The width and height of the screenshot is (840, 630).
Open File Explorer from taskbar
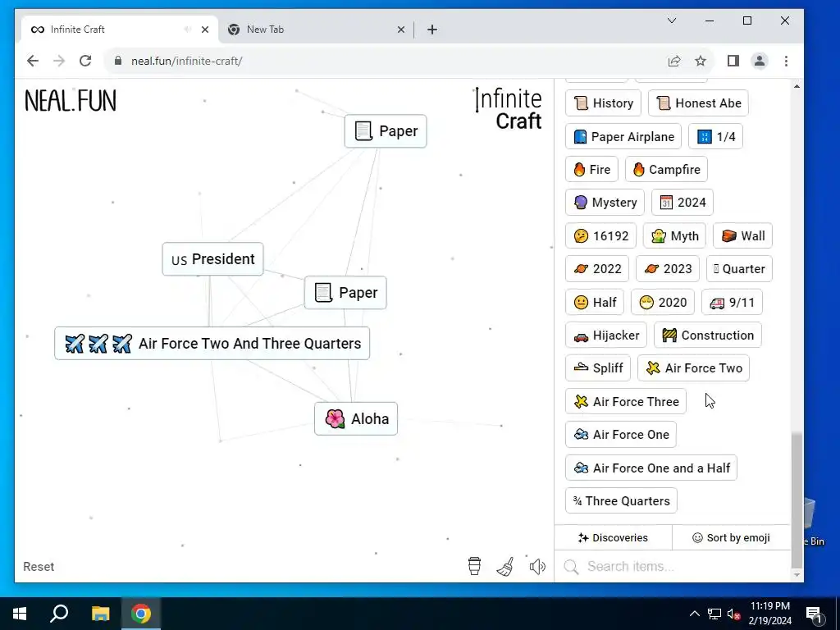click(100, 614)
